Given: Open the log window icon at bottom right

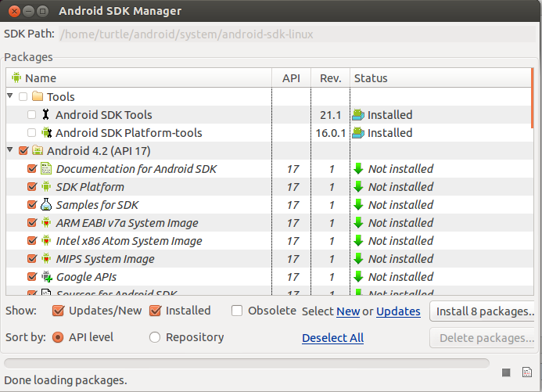Looking at the screenshot, I should tap(526, 372).
